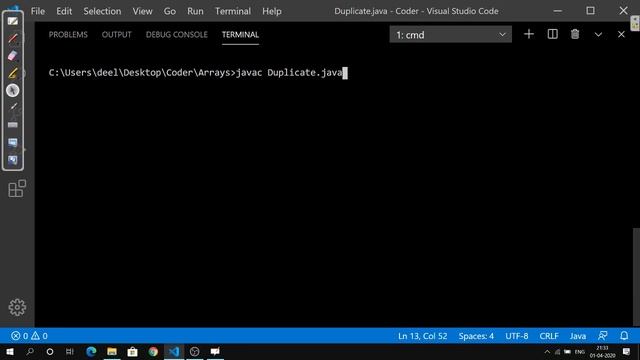Select the TERMINAL tab
640x360 pixels.
click(x=240, y=35)
